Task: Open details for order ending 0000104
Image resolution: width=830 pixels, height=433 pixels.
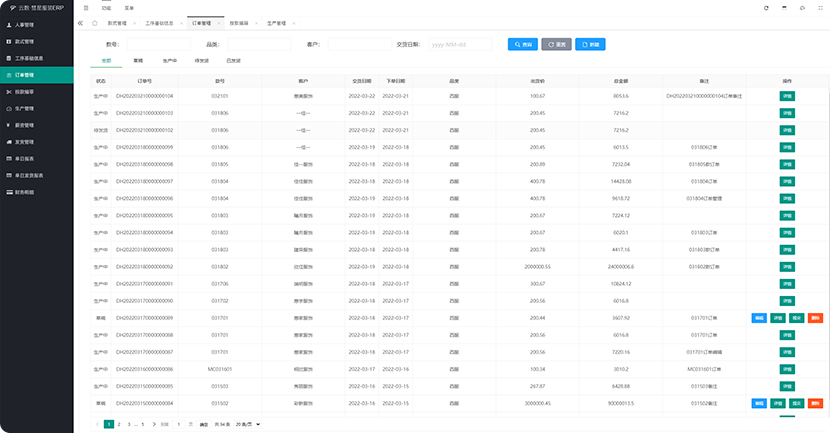Action: pyautogui.click(x=787, y=96)
